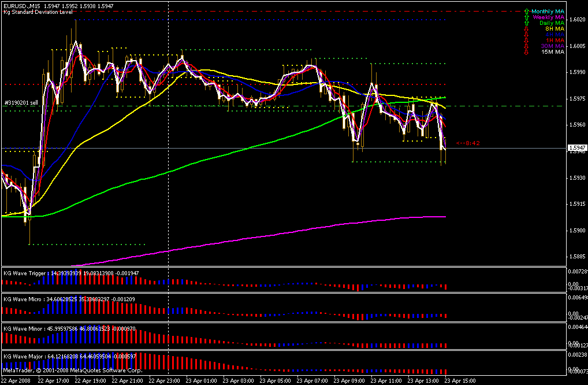
Task: Click the 22 Apr 23:00 time label
Action: click(x=164, y=380)
